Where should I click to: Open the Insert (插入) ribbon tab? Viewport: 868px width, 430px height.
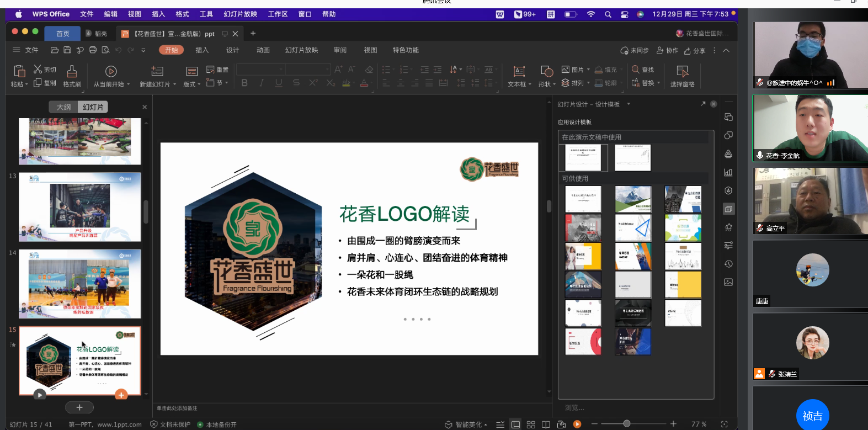click(x=202, y=50)
